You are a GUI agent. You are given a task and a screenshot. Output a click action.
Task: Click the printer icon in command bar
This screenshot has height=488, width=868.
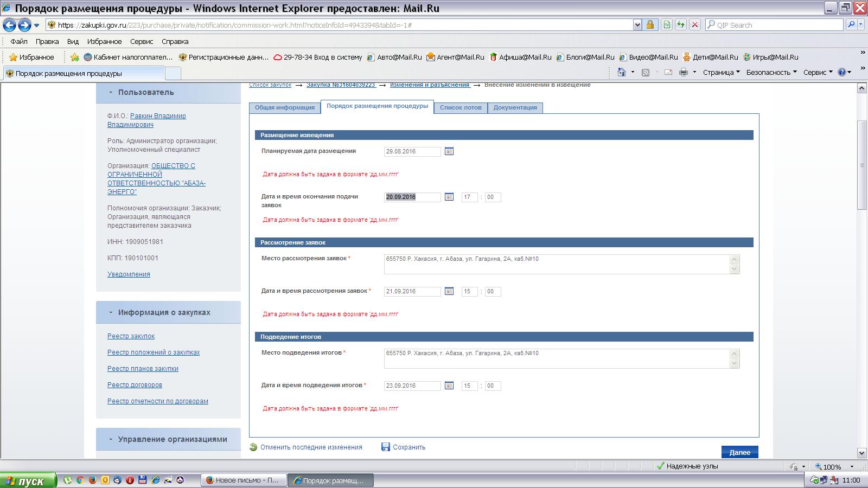click(683, 73)
